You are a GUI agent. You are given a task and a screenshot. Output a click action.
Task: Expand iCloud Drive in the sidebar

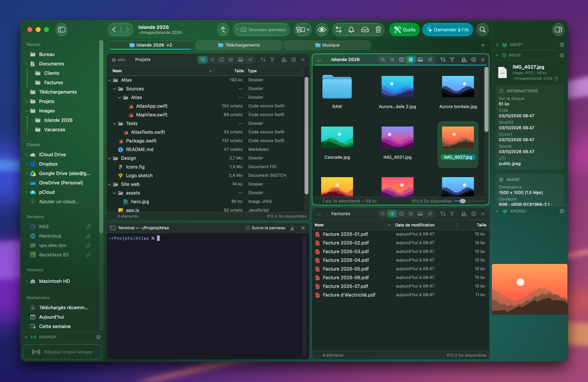tap(27, 155)
